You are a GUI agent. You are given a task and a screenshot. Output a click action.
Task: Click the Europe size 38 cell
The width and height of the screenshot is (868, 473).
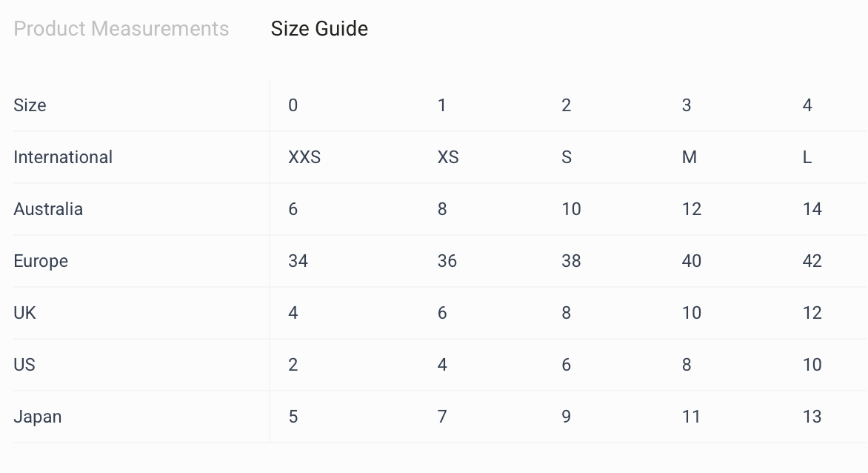coord(571,261)
